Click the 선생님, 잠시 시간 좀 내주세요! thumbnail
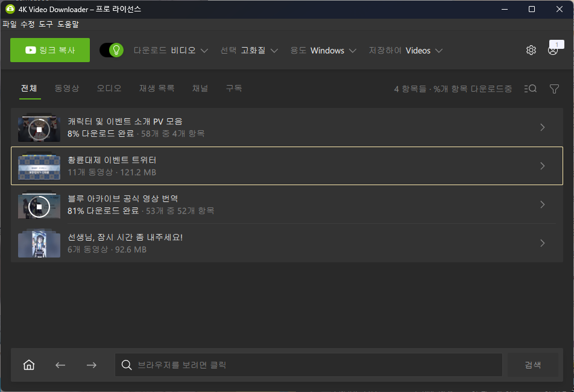This screenshot has width=574, height=392. [39, 244]
